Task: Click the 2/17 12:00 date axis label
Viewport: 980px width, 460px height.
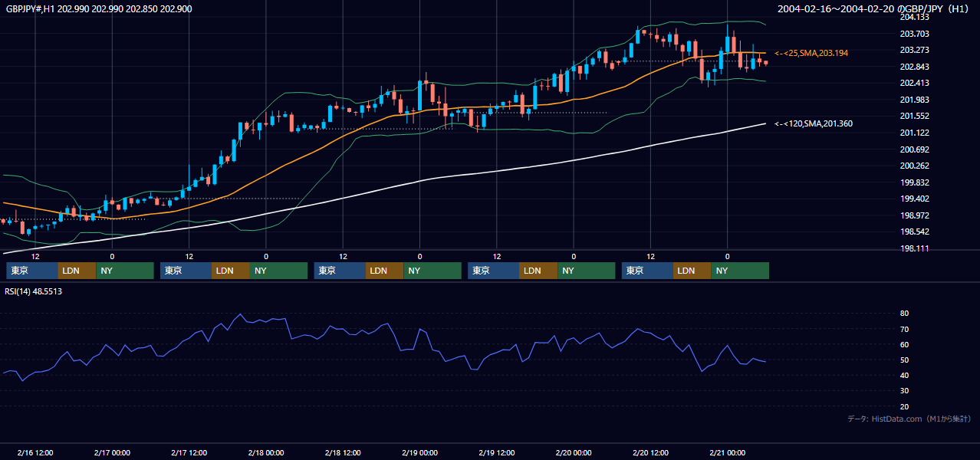Action: tap(189, 452)
